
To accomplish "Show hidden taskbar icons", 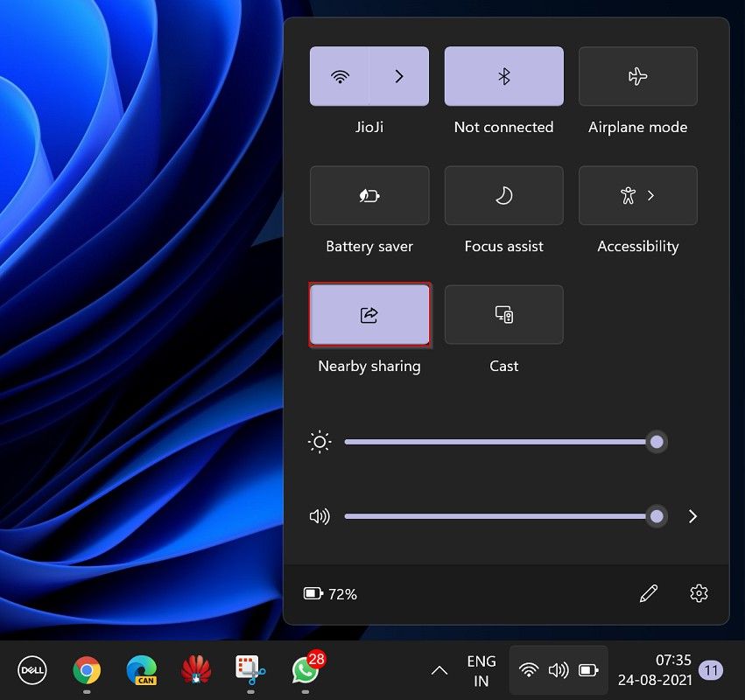I will tap(439, 670).
